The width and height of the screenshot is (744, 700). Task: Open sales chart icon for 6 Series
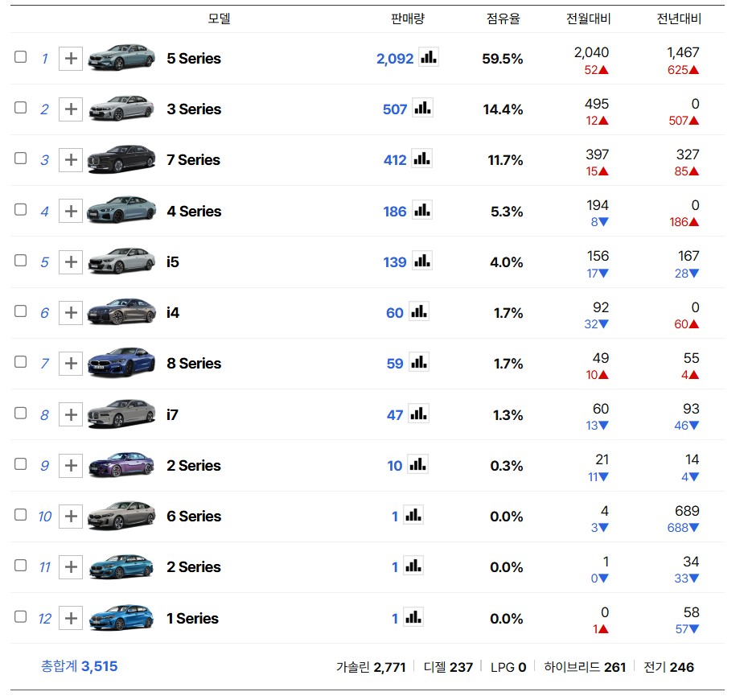pos(413,516)
